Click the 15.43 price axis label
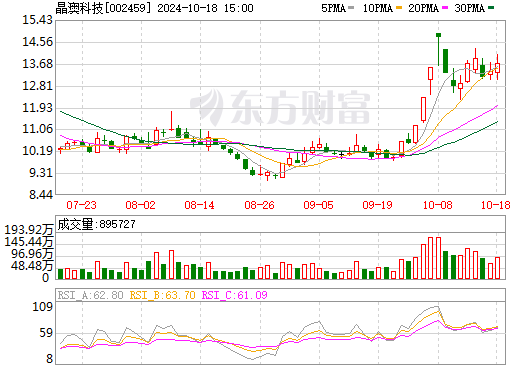520x365 pixels. click(x=37, y=20)
